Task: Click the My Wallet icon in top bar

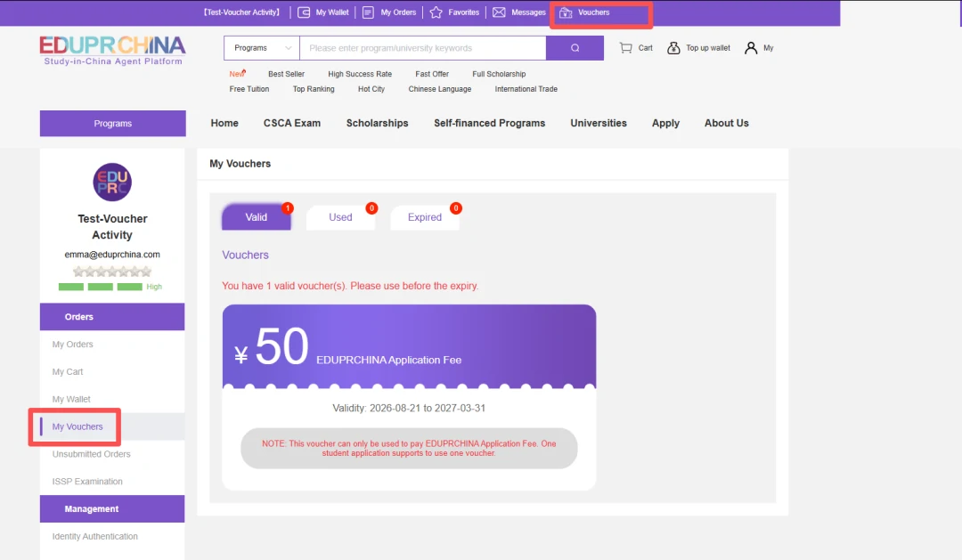Action: click(304, 12)
